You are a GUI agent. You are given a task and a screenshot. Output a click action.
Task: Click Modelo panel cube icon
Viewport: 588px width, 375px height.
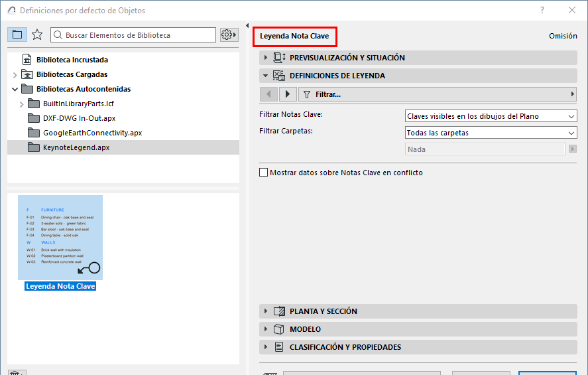click(x=278, y=329)
